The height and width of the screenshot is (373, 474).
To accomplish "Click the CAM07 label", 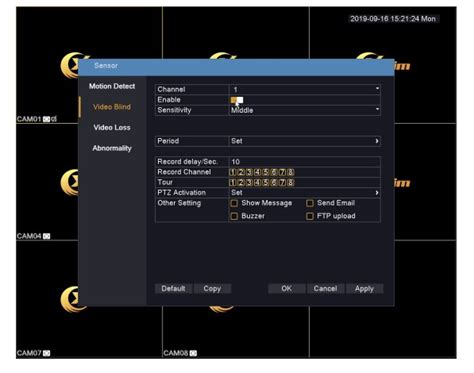I will click(x=29, y=353).
